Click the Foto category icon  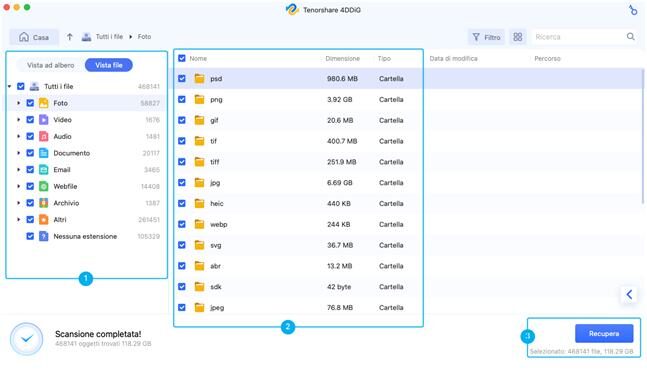click(44, 103)
